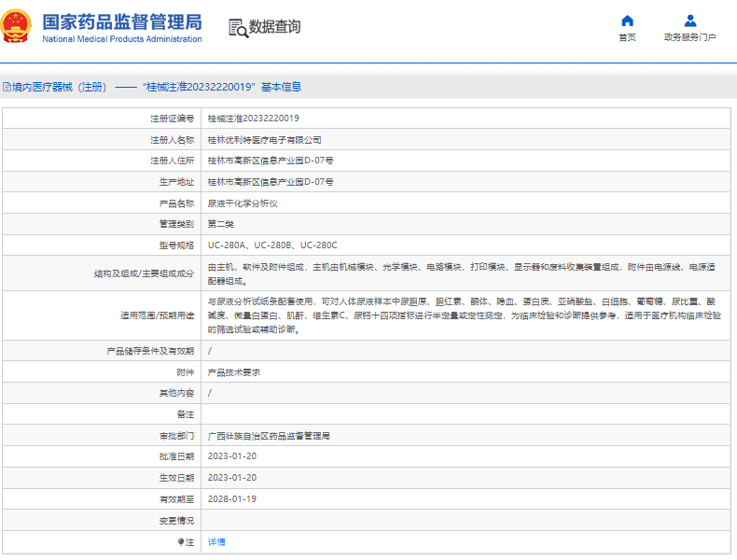Click the 国家药品监督管理局 site title
737x560 pixels.
[x=121, y=21]
